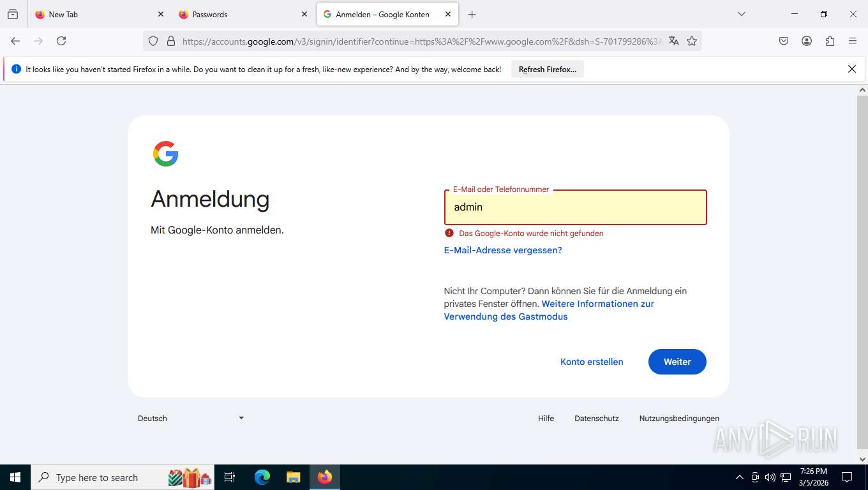Click the Refresh Firefox… button
The width and height of the screenshot is (868, 490).
click(548, 70)
